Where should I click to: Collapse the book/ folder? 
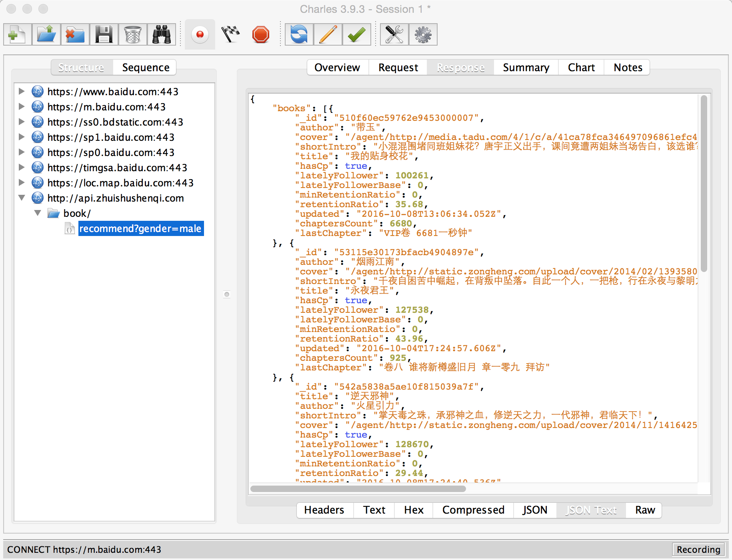coord(38,213)
